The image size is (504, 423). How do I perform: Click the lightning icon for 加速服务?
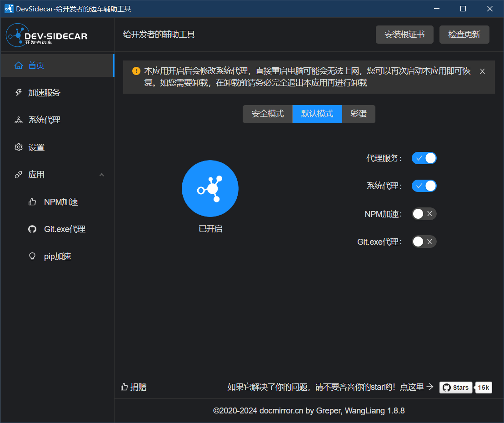tap(19, 93)
